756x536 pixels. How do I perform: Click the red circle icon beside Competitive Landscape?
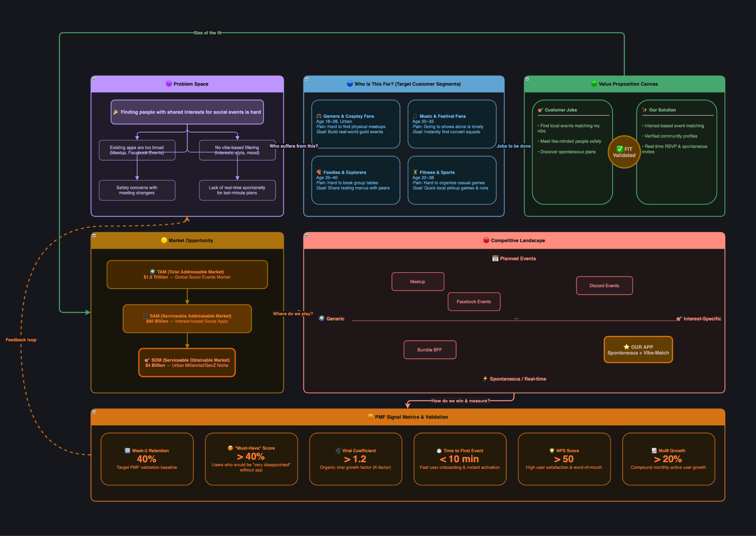tap(486, 240)
